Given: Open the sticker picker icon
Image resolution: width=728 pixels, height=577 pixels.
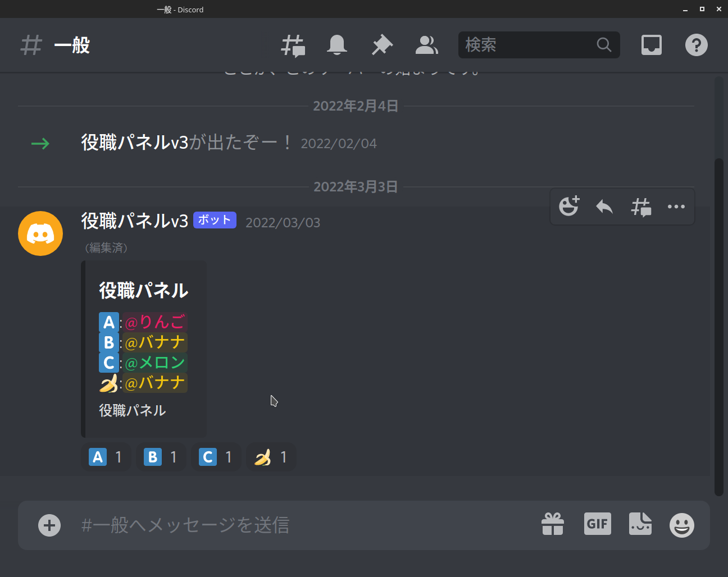Looking at the screenshot, I should [640, 524].
